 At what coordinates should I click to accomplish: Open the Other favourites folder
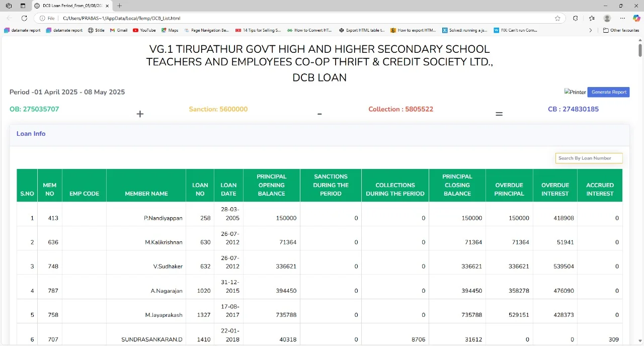(x=621, y=30)
